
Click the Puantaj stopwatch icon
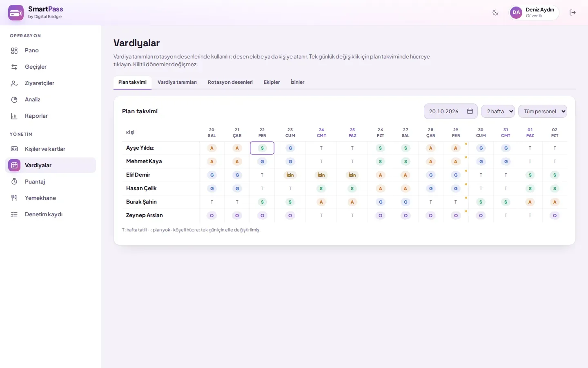pyautogui.click(x=14, y=182)
